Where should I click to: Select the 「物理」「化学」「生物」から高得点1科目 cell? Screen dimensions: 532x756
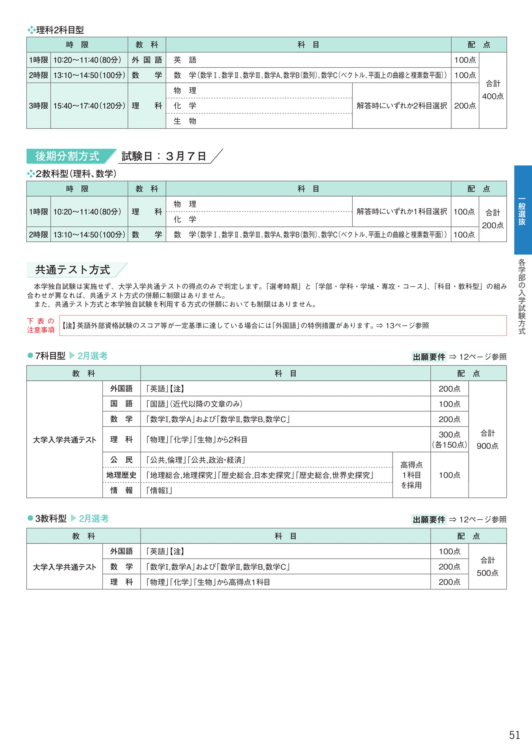pos(285,582)
